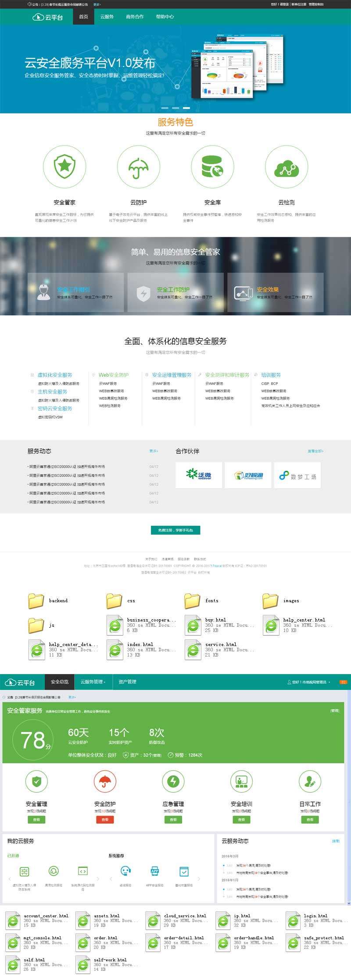The width and height of the screenshot is (351, 980).
Task: Click 查看全部 link beside 合作伙伴
Action: [315, 451]
